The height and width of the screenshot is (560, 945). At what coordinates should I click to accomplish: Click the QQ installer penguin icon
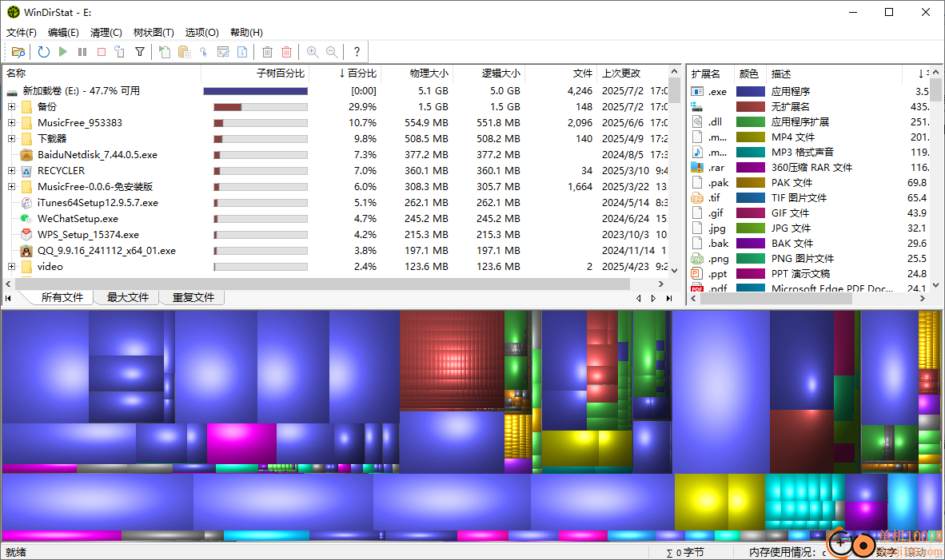tap(26, 251)
